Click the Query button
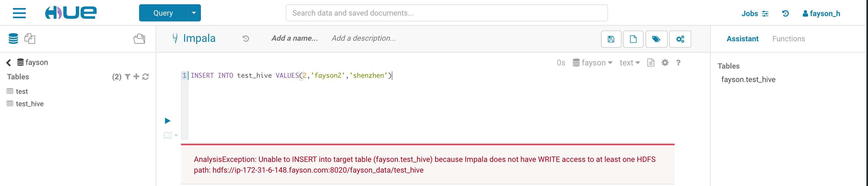 163,13
